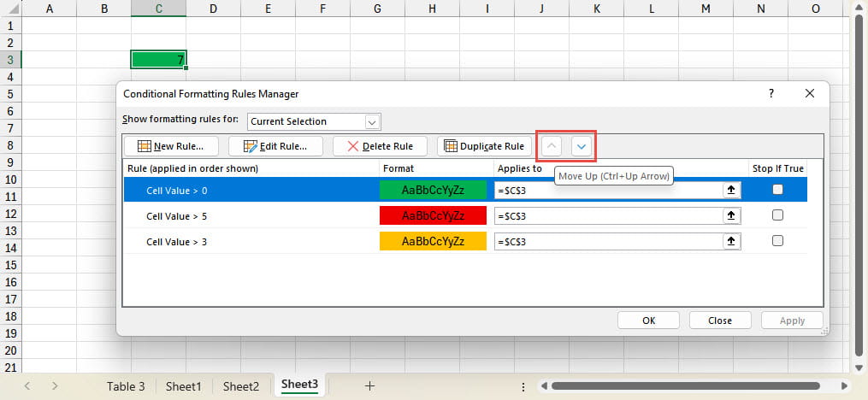Check Stop If True for Cell Value > 3
Viewport: 868px width, 400px height.
coord(777,242)
